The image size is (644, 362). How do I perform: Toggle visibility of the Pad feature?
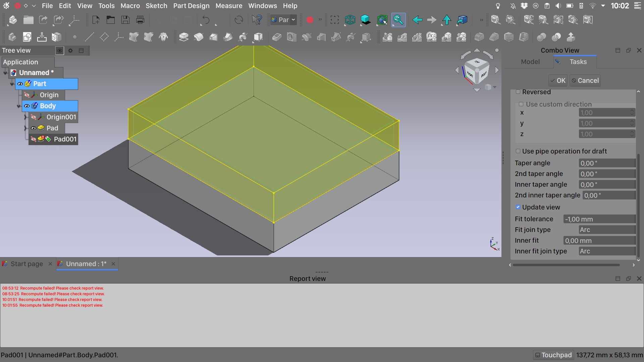34,128
